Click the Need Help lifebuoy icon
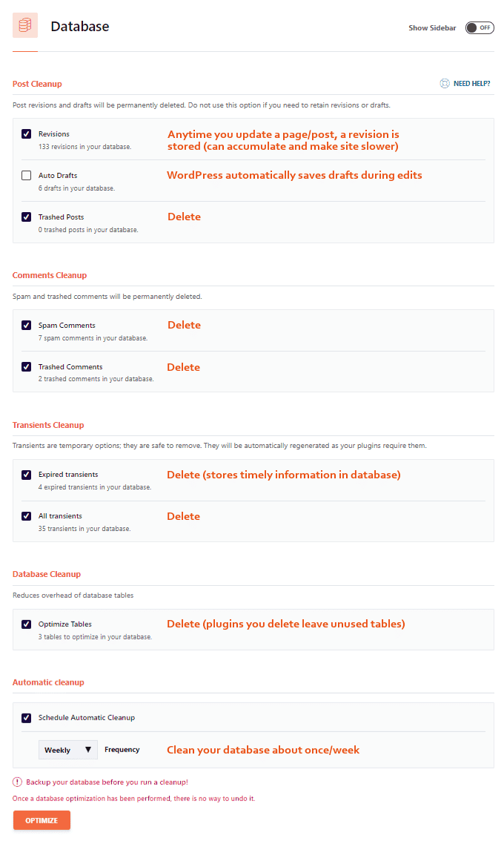This screenshot has height=844, width=504. [x=445, y=84]
